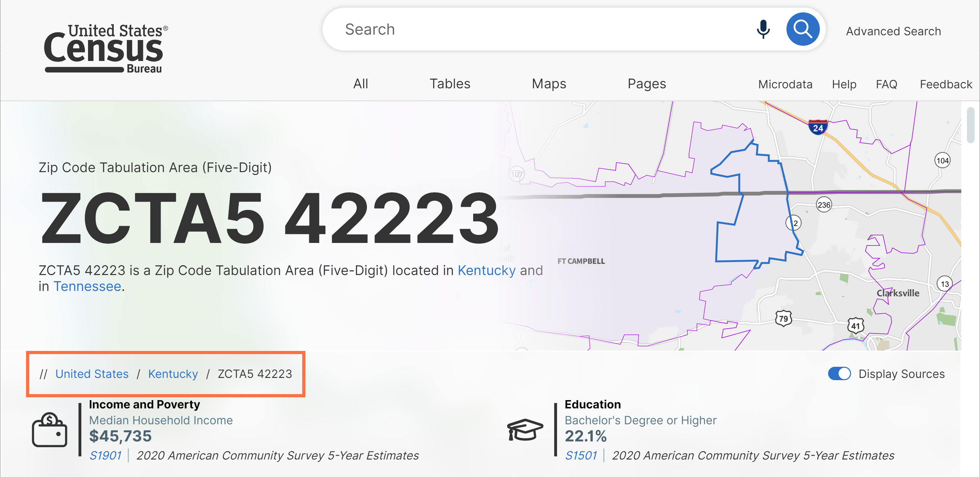980x477 pixels.
Task: Click the page vertical scrollbar thumb
Action: click(x=971, y=125)
